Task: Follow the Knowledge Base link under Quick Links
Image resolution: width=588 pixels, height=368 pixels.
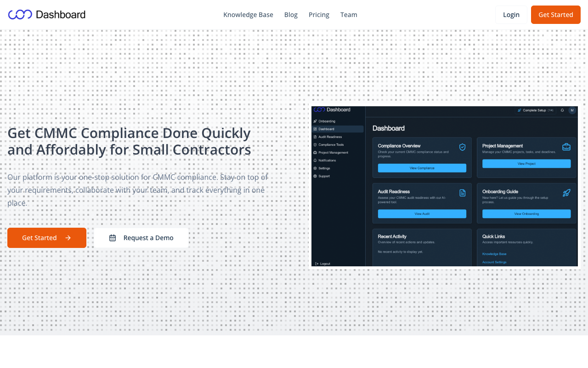Action: (x=494, y=253)
